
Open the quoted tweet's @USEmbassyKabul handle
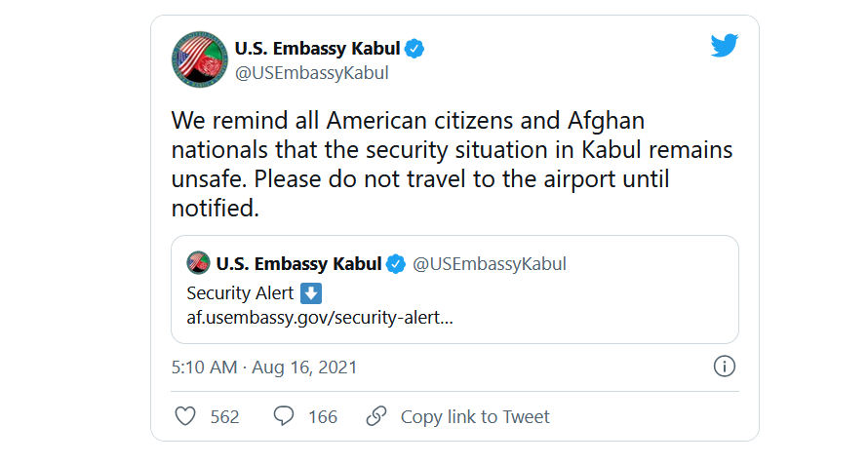[490, 264]
